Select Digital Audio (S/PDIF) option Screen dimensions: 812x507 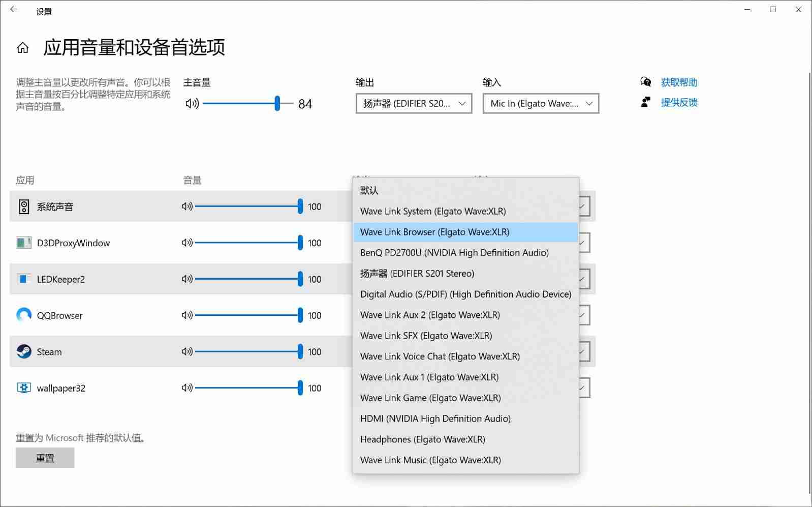pyautogui.click(x=466, y=294)
